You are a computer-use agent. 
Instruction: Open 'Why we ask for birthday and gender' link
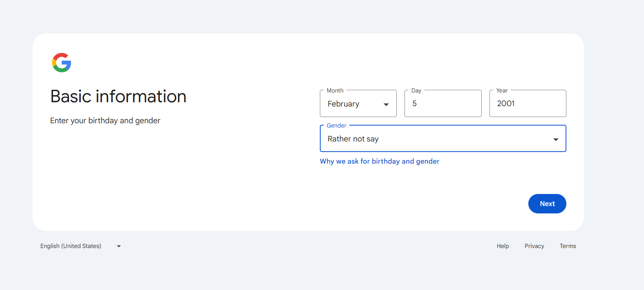click(379, 161)
